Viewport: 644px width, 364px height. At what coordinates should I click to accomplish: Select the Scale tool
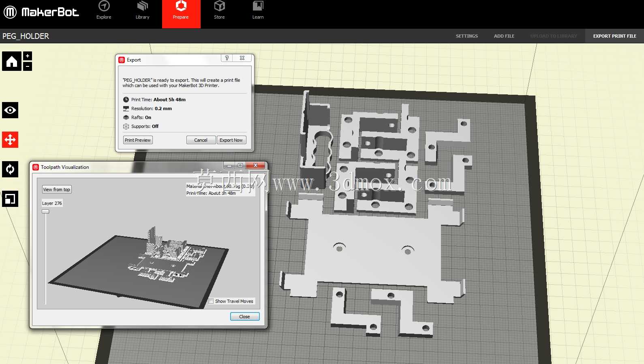coord(10,199)
